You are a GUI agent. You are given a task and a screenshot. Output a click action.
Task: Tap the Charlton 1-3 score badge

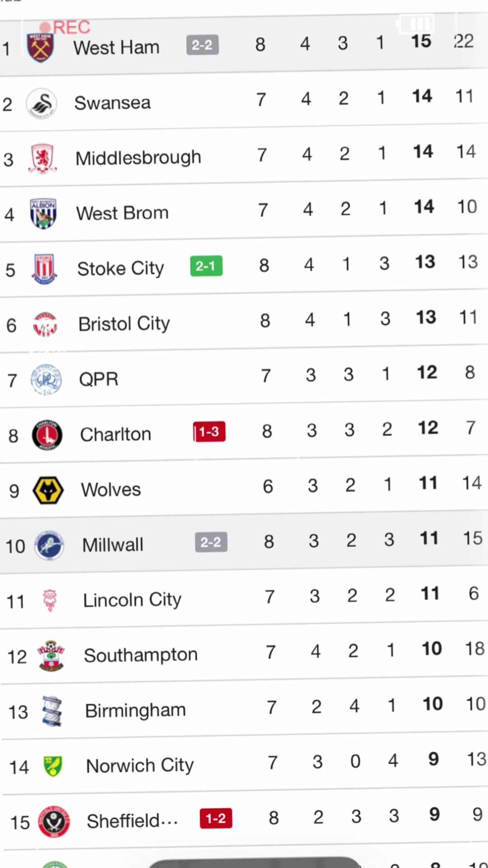pyautogui.click(x=209, y=432)
